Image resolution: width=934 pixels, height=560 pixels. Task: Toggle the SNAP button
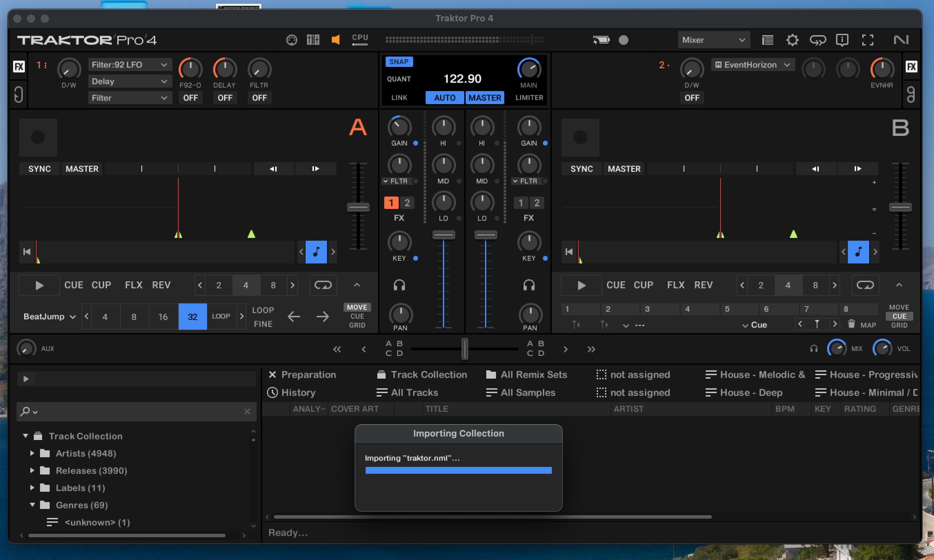point(399,62)
